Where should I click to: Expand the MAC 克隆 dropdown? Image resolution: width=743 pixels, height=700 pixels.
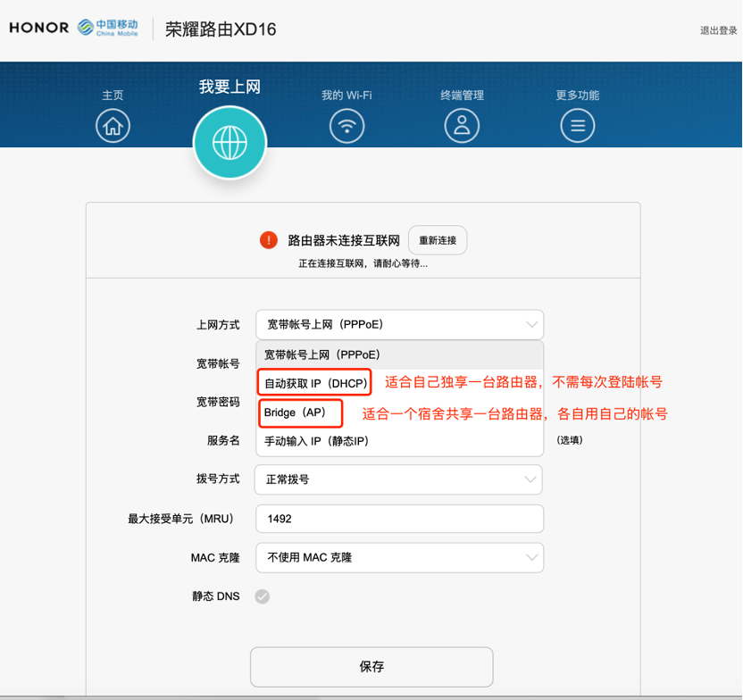(399, 557)
